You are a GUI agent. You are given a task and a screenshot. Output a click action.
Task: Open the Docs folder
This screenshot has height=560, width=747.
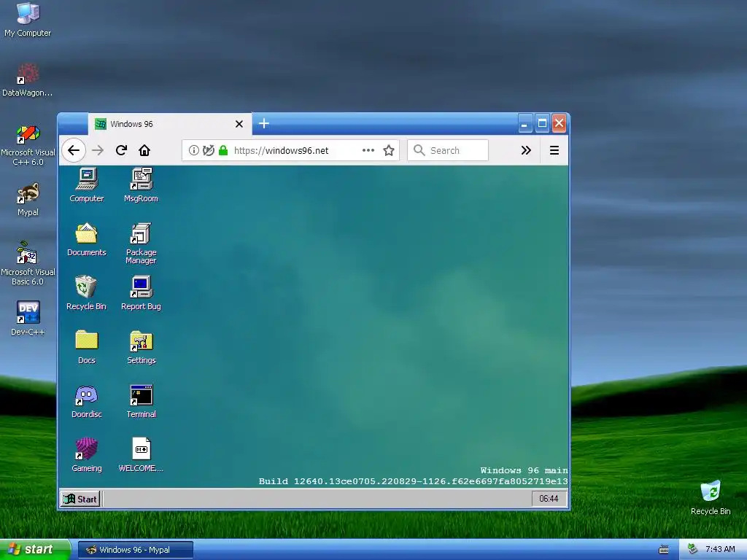click(x=87, y=347)
